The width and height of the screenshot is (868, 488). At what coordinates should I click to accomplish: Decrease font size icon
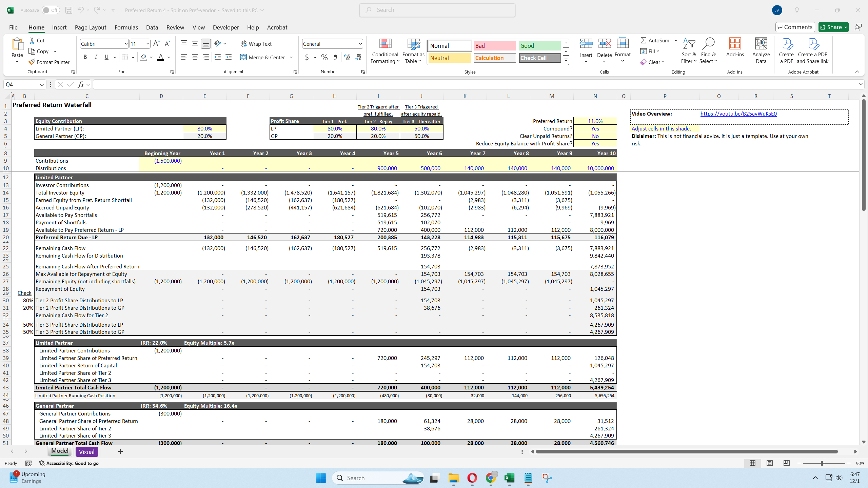167,43
